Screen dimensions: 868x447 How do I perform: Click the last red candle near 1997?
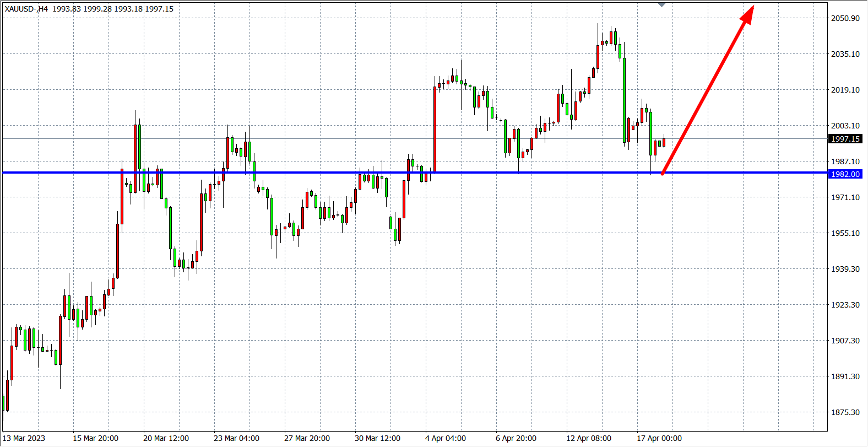tap(664, 142)
